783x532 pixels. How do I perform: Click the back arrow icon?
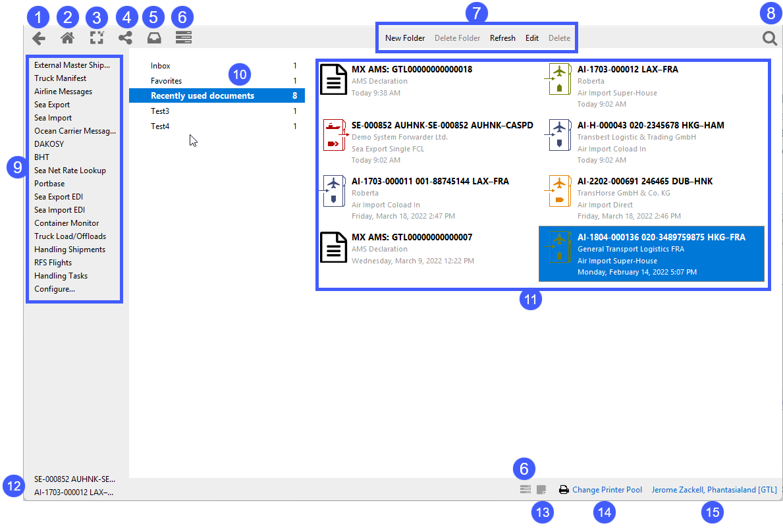(39, 38)
